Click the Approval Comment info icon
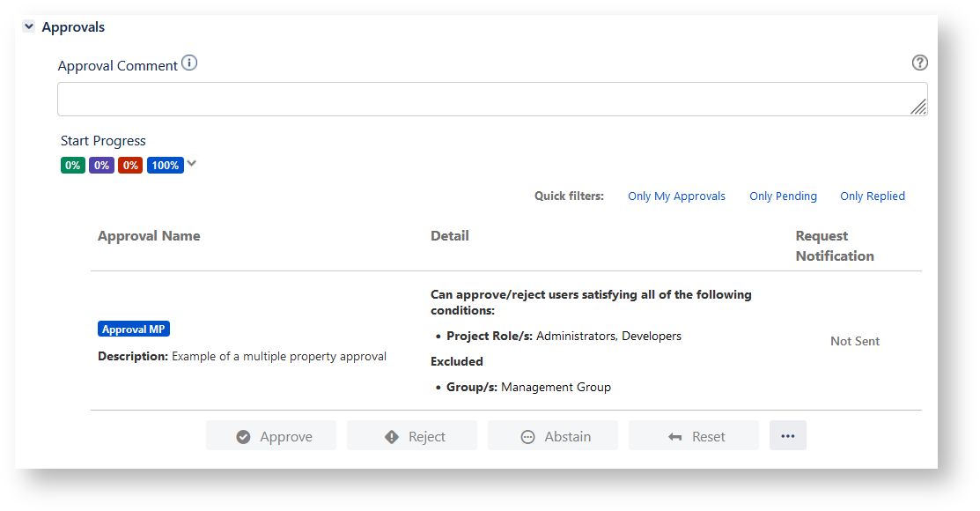The width and height of the screenshot is (980, 511). pos(189,64)
